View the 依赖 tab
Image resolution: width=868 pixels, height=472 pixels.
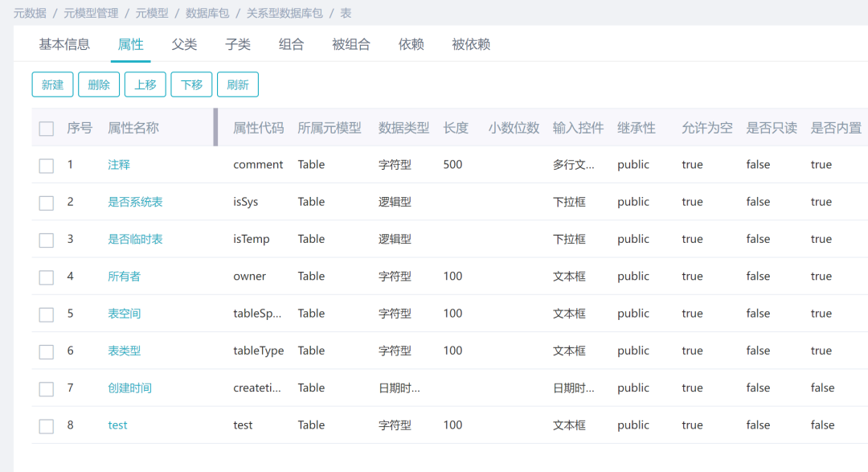(x=411, y=44)
